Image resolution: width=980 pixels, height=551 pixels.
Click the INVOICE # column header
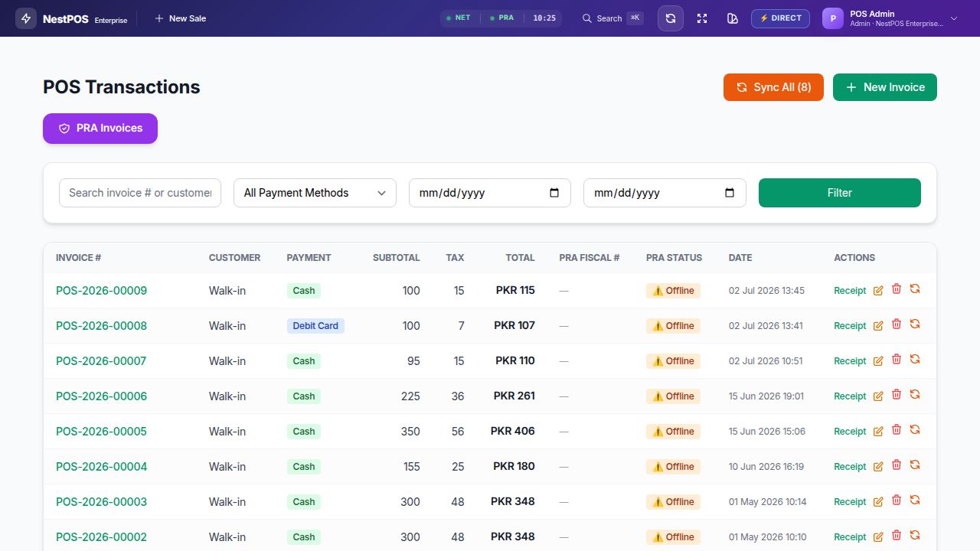coord(79,258)
